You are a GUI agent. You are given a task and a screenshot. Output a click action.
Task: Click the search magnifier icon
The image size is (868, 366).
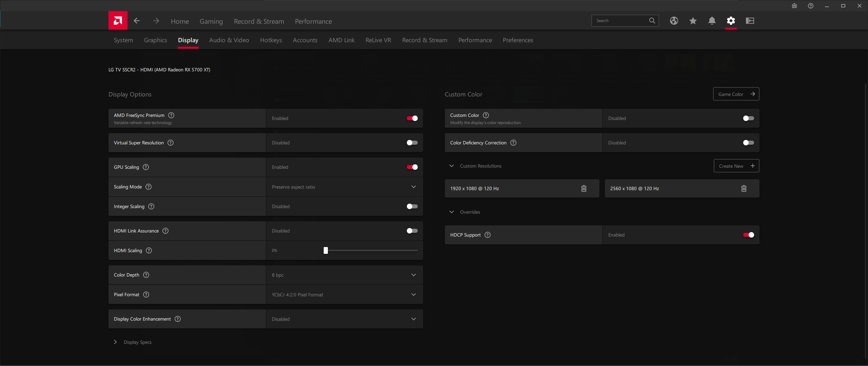(x=652, y=21)
